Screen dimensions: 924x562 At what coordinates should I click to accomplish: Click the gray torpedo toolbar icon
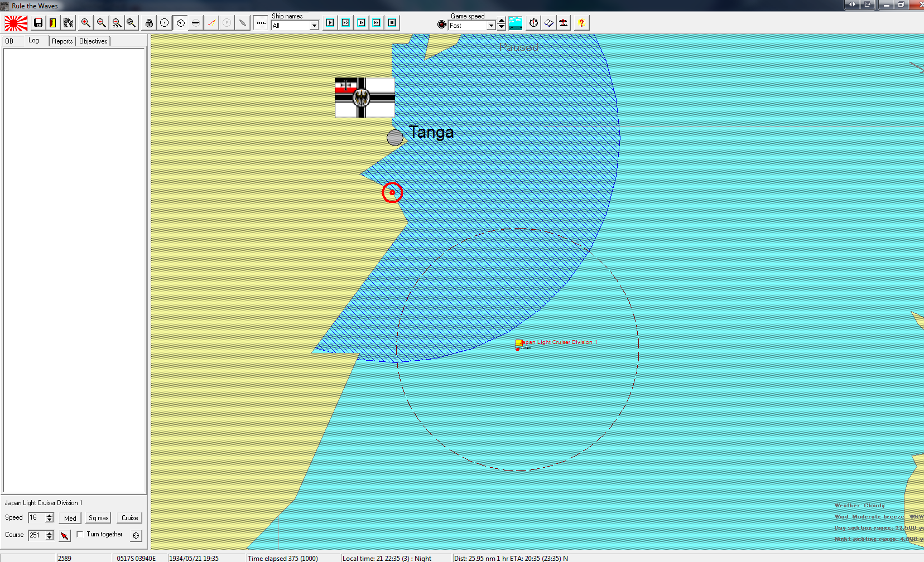pyautogui.click(x=243, y=23)
